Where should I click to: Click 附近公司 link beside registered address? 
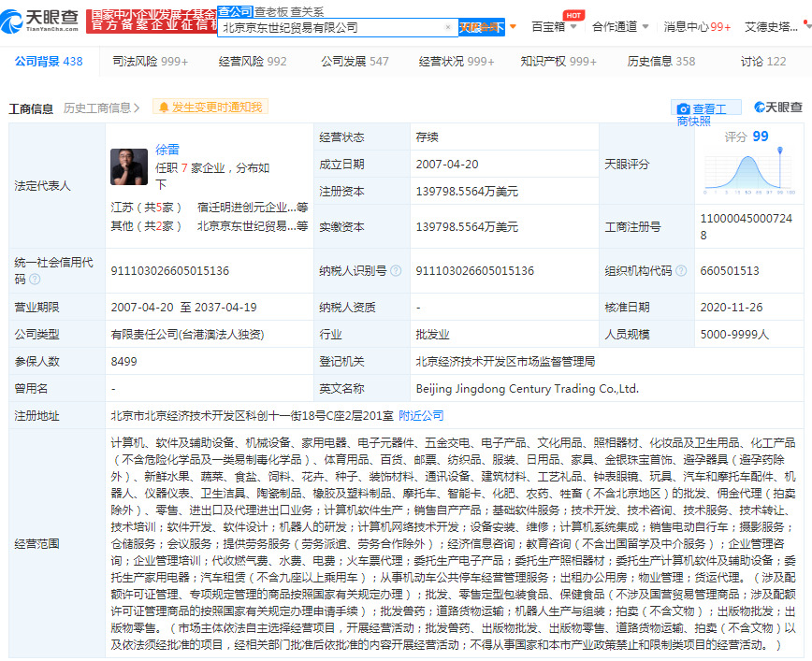tap(421, 415)
